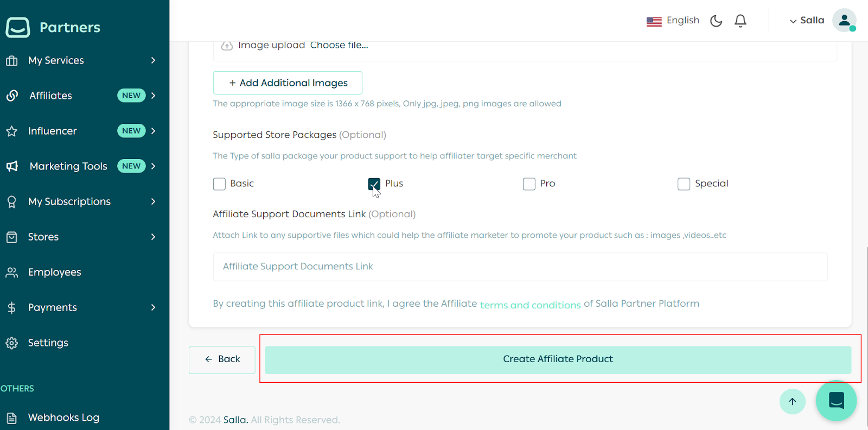Click the Add Additional Images button
868x430 pixels.
(x=288, y=83)
